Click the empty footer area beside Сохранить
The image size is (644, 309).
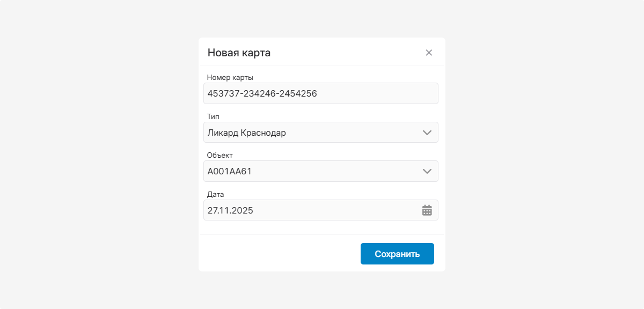click(279, 254)
